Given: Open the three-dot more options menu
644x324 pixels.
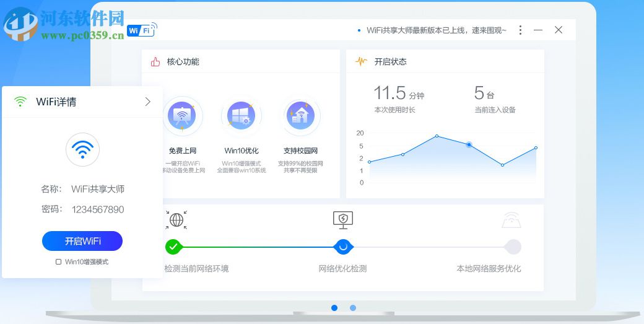Looking at the screenshot, I should tap(520, 30).
